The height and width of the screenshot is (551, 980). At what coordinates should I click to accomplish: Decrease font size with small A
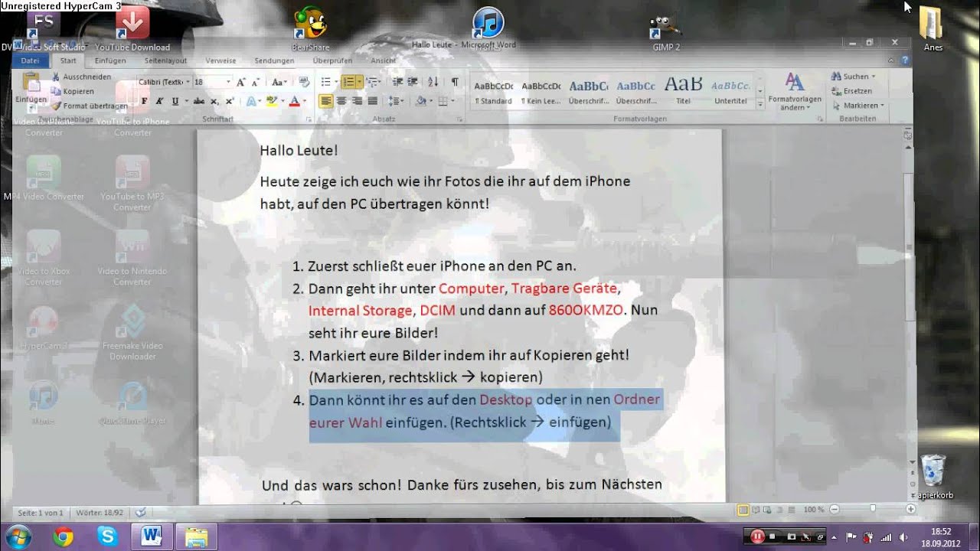click(x=256, y=82)
